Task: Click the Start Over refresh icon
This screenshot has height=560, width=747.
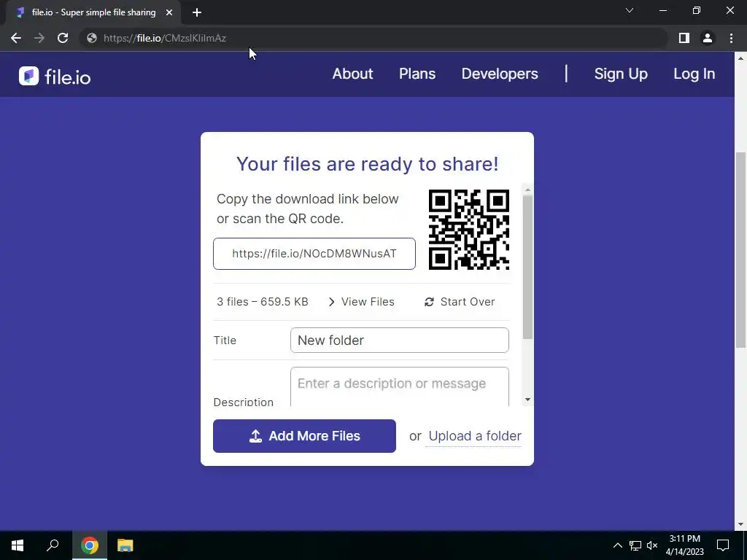Action: 429,302
